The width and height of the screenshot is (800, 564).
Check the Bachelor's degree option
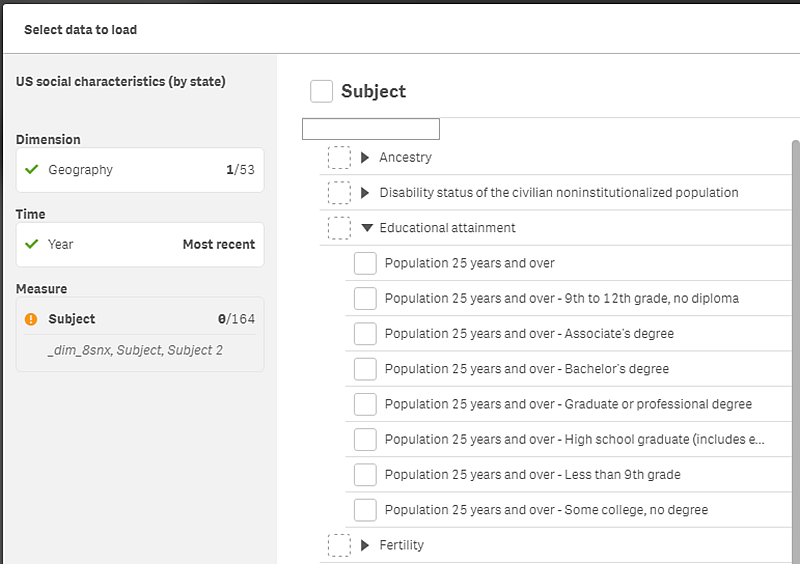point(365,369)
